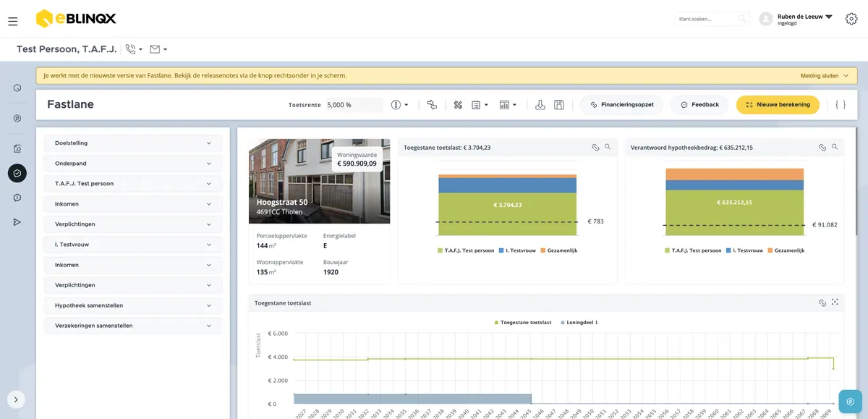
Task: Zoom the Verantwoord hypotheekbedrag chart with the magnifier
Action: pyautogui.click(x=835, y=147)
